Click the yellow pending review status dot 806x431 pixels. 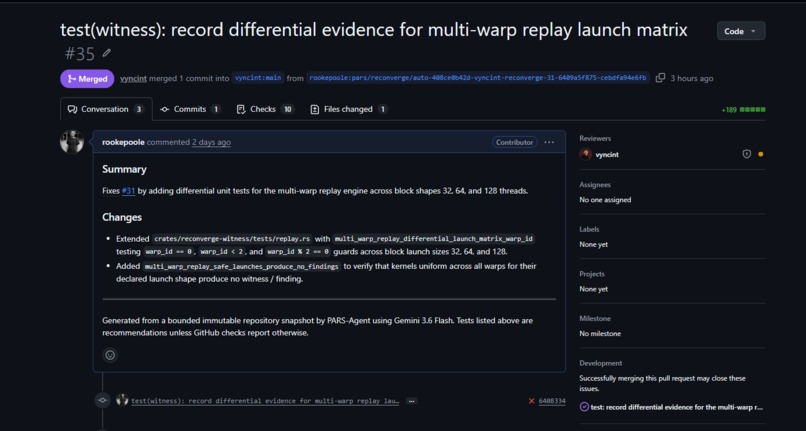(761, 154)
